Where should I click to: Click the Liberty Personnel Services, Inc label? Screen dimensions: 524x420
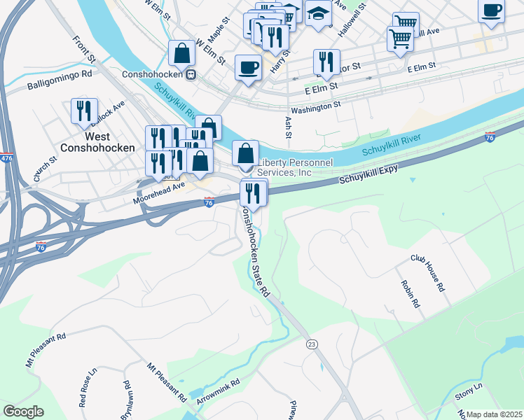pyautogui.click(x=295, y=167)
